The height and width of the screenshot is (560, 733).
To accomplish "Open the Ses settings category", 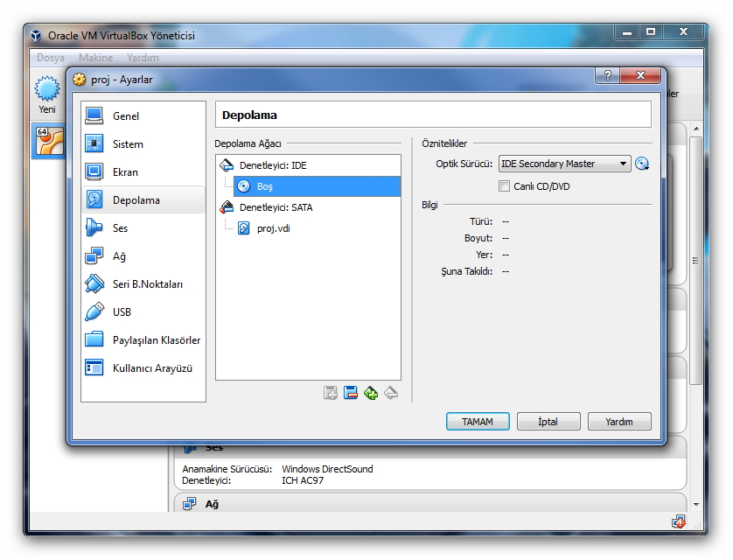I will (x=143, y=228).
